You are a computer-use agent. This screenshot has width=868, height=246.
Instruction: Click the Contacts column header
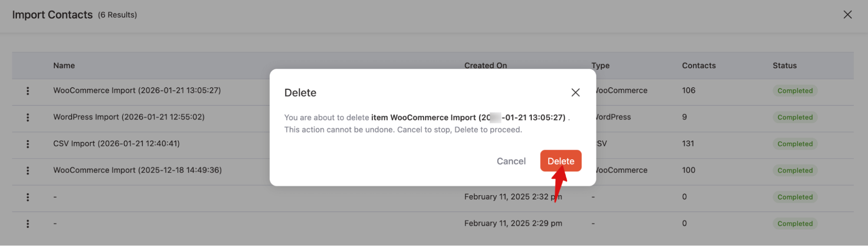point(698,66)
